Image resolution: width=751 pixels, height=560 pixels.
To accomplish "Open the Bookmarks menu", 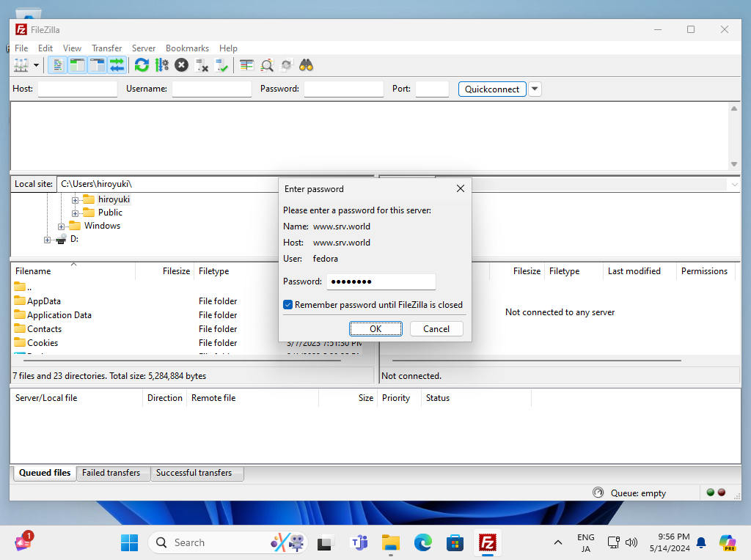I will tap(187, 48).
